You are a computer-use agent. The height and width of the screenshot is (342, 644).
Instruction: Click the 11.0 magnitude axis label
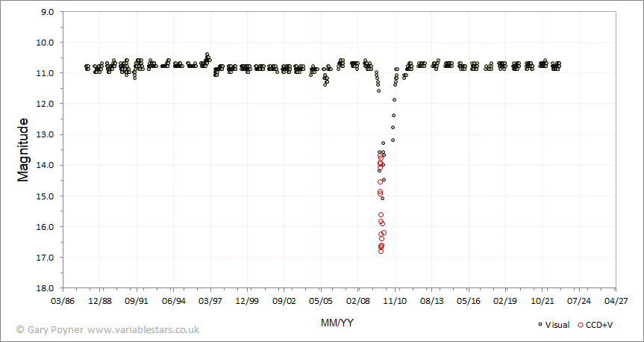point(46,73)
